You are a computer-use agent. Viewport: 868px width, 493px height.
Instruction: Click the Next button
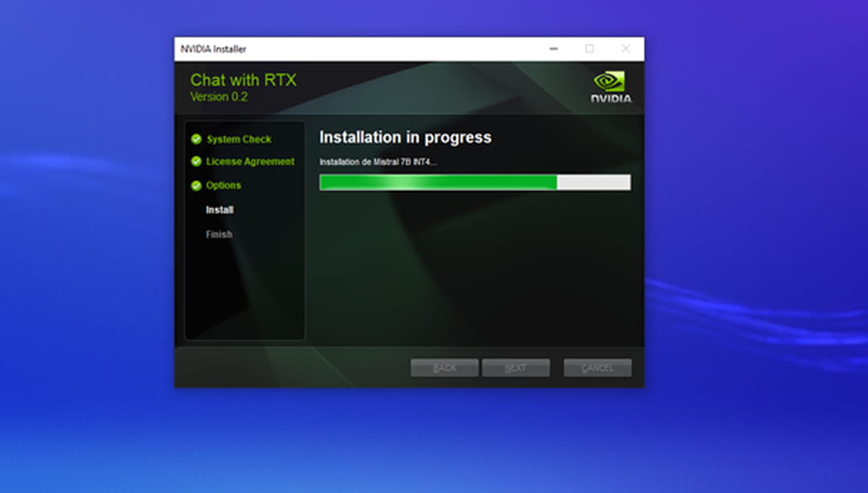coord(516,368)
